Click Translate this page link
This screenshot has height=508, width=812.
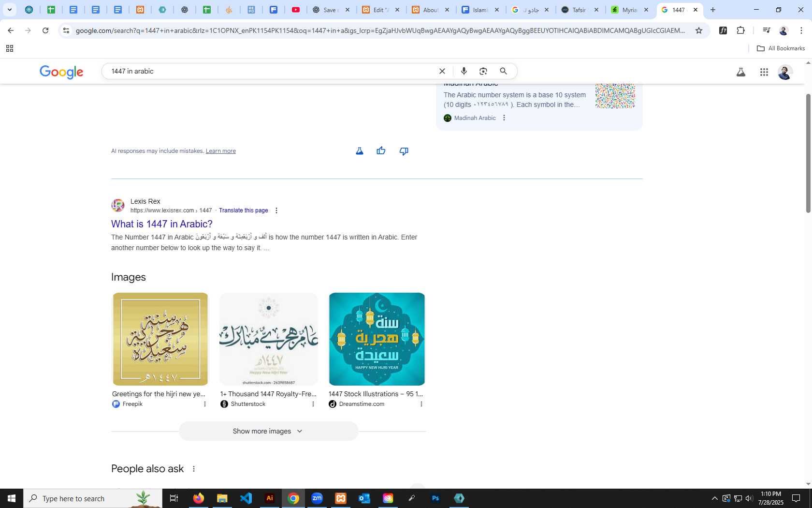point(244,210)
